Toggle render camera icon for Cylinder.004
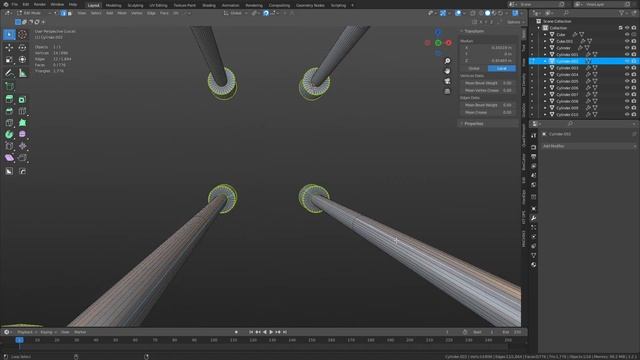Image resolution: width=640 pixels, height=360 pixels. pos(634,75)
